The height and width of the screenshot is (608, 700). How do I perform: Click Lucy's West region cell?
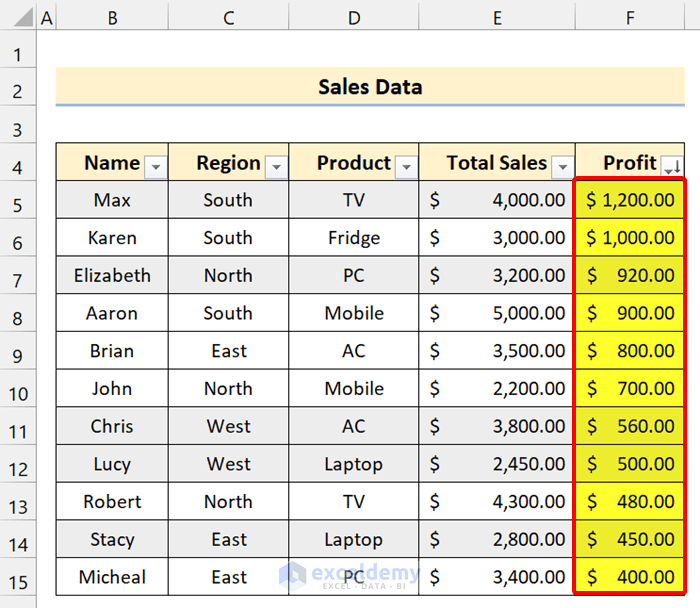[x=228, y=464]
